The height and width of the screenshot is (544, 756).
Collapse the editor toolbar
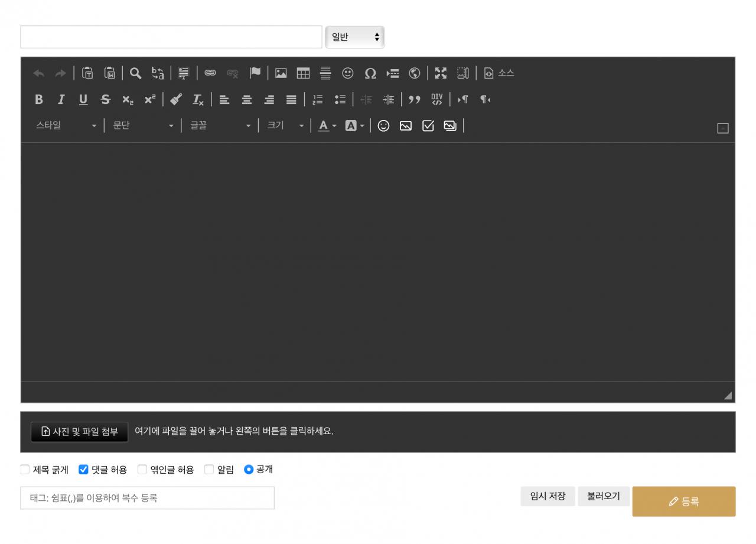[x=723, y=128]
